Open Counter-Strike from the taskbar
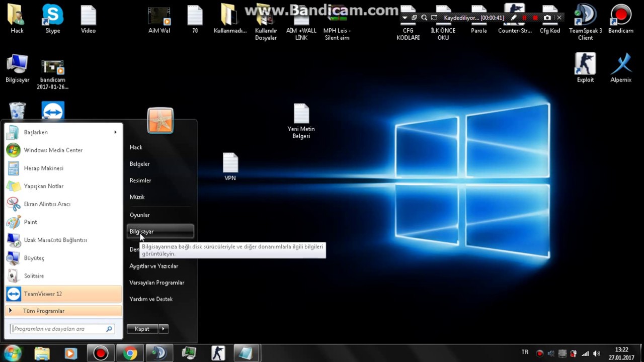 coord(218,353)
